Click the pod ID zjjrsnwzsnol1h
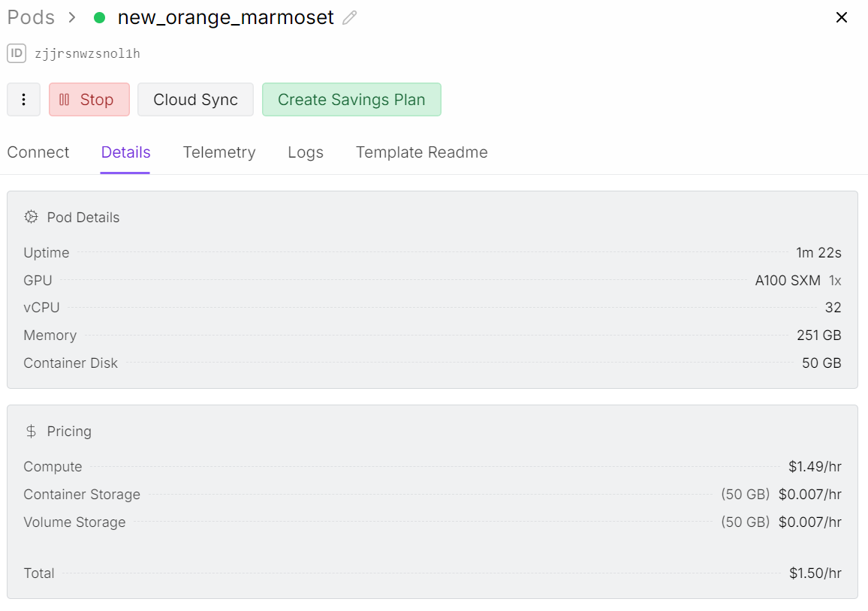 [87, 53]
